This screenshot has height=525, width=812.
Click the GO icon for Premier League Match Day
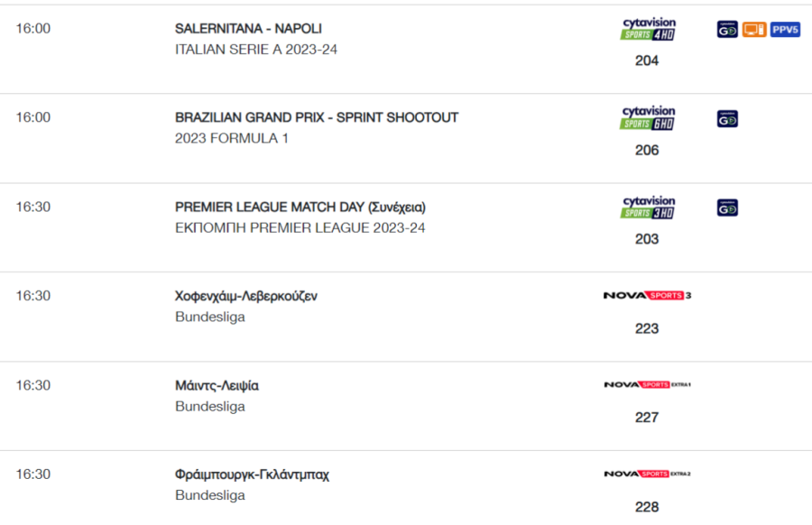727,208
